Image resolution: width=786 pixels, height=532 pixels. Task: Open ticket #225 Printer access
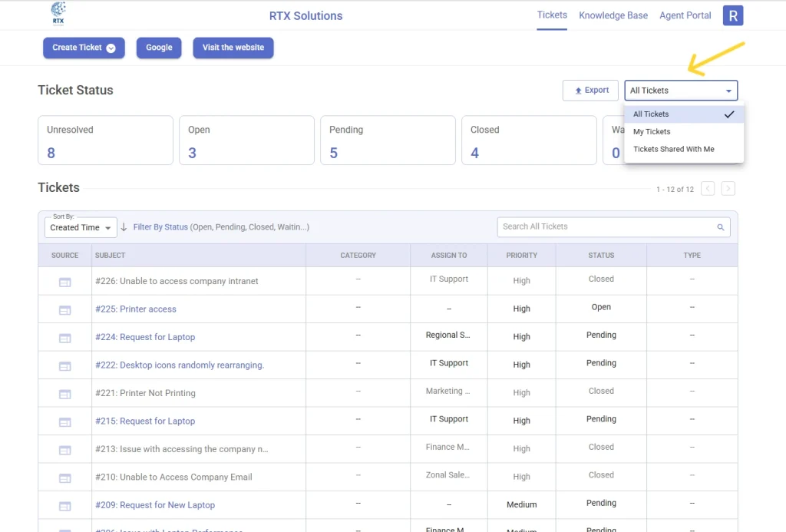[x=136, y=309]
